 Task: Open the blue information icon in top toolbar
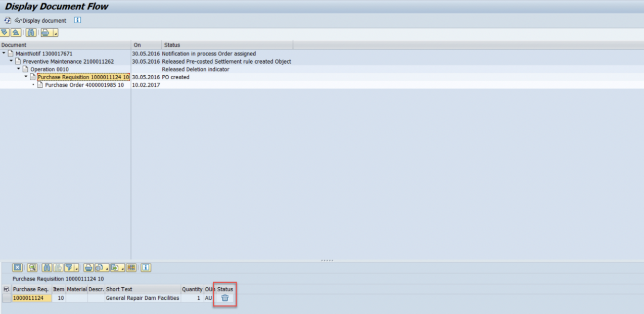(77, 21)
